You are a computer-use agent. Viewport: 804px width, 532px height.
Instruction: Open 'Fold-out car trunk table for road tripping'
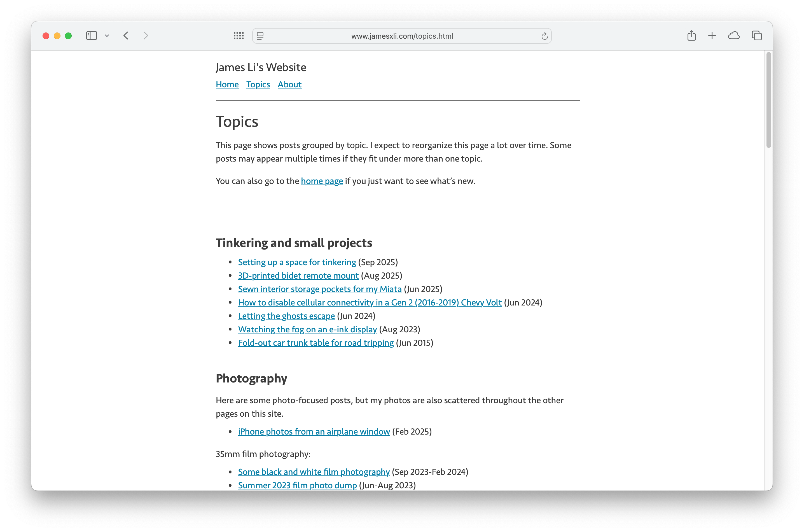[316, 343]
